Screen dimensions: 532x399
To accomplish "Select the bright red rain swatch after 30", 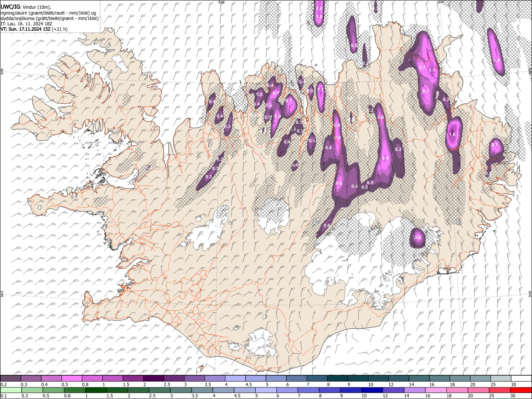I will pos(521,390).
